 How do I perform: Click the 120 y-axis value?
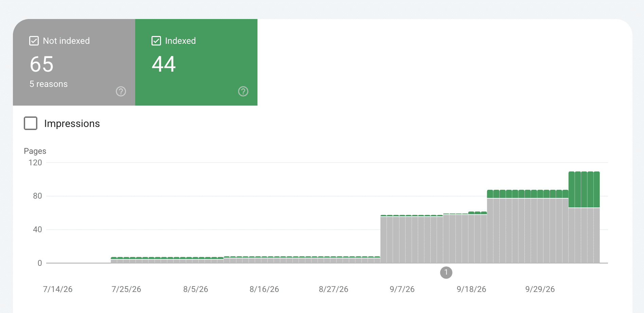point(35,163)
